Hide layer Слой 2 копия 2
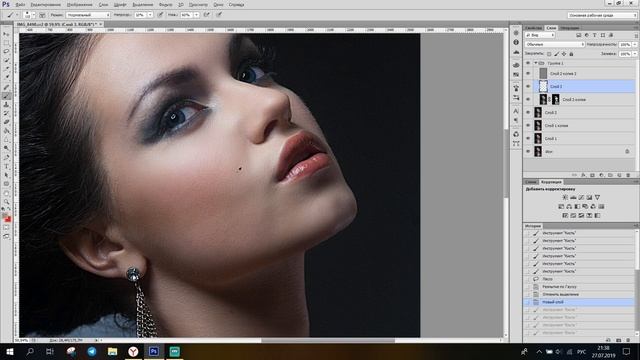The height and width of the screenshot is (360, 640). (x=528, y=73)
